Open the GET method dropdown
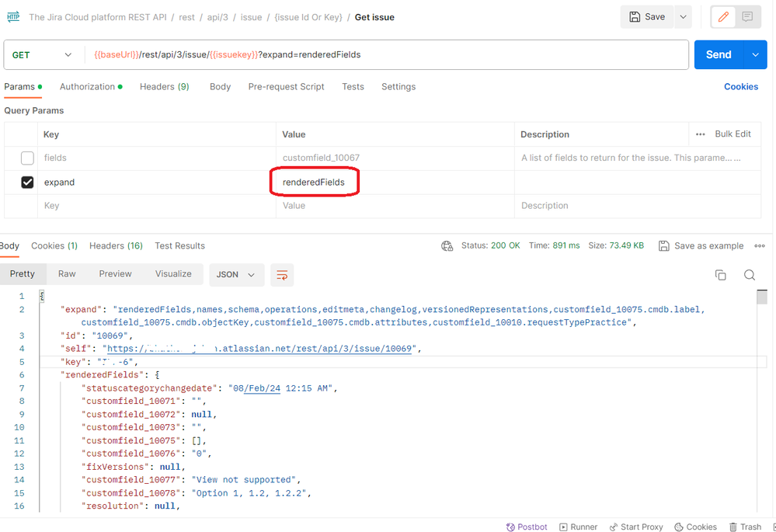 click(42, 55)
